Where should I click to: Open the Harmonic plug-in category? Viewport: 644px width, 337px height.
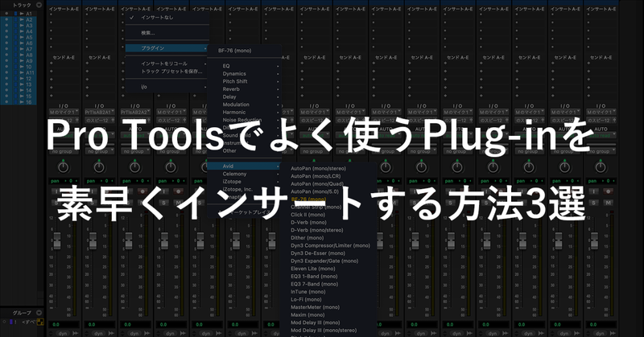coord(244,112)
